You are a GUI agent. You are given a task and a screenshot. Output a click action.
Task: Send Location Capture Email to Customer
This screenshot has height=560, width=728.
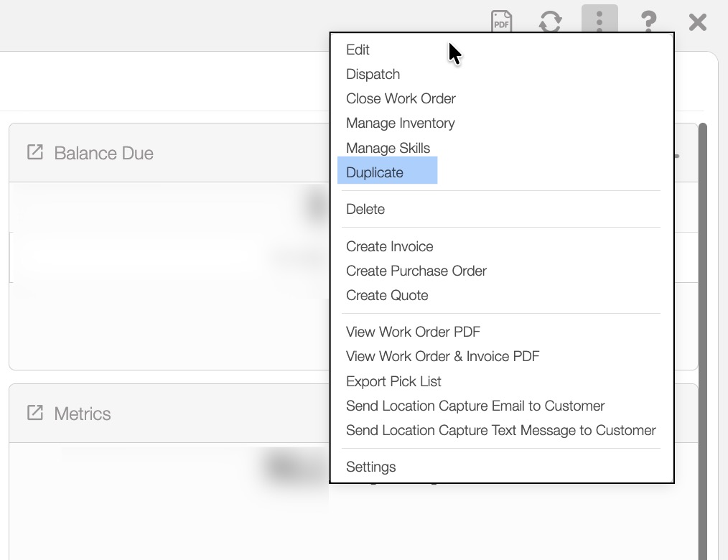475,406
